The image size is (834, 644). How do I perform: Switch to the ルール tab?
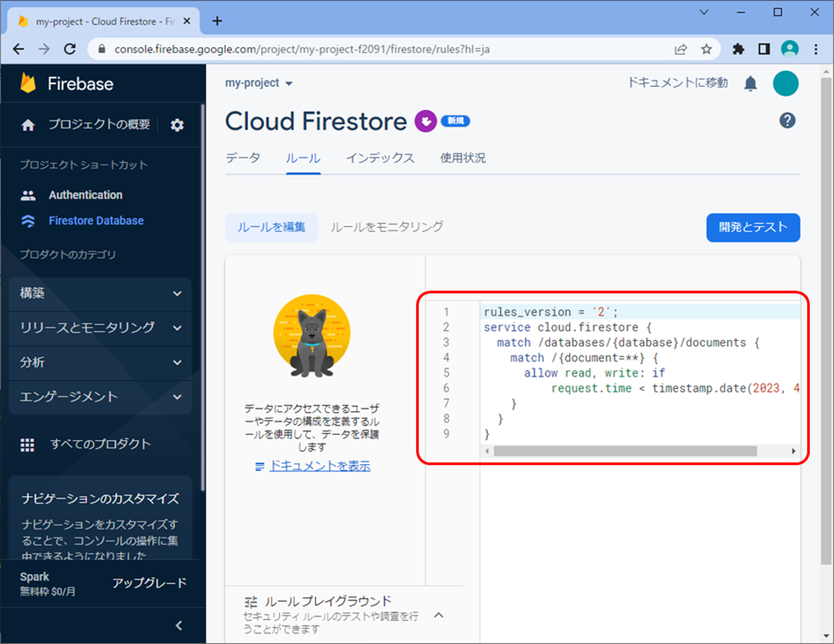coord(303,158)
